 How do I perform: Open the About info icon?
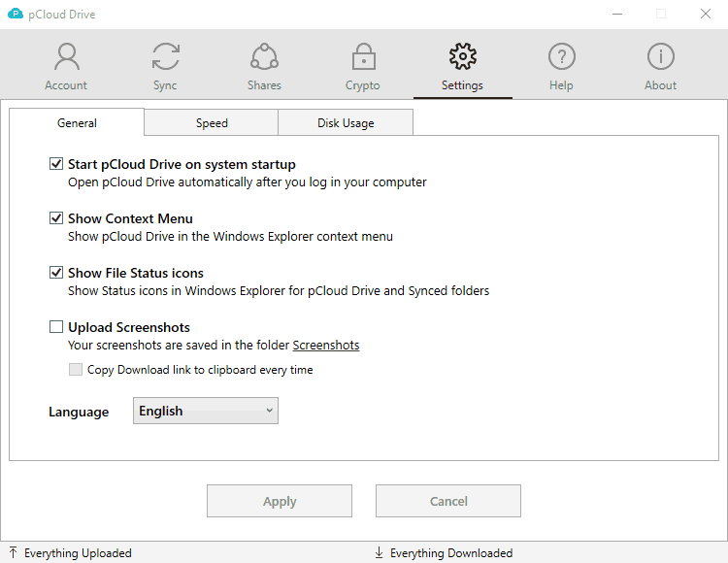pos(661,56)
